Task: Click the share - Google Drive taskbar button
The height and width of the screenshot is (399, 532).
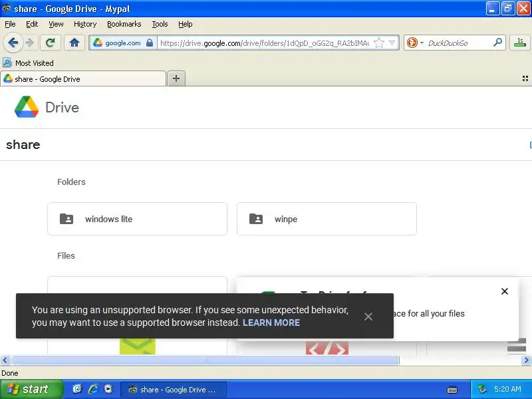Action: coord(174,390)
